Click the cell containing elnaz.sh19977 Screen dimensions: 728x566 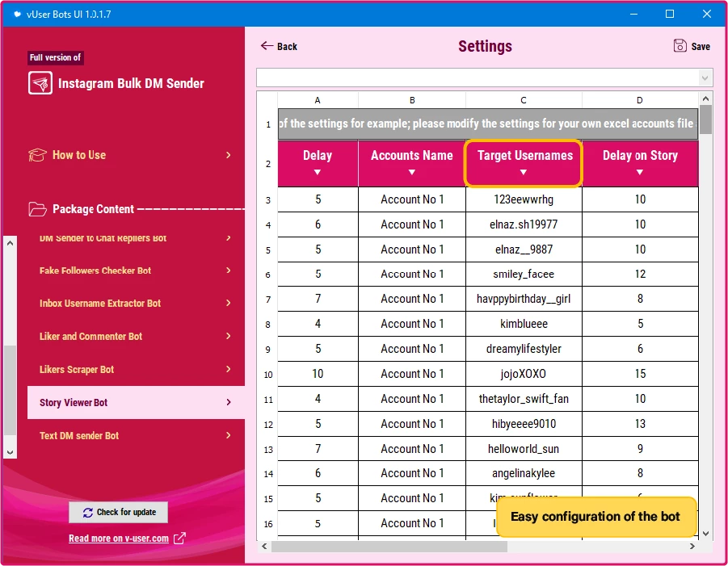(x=524, y=224)
